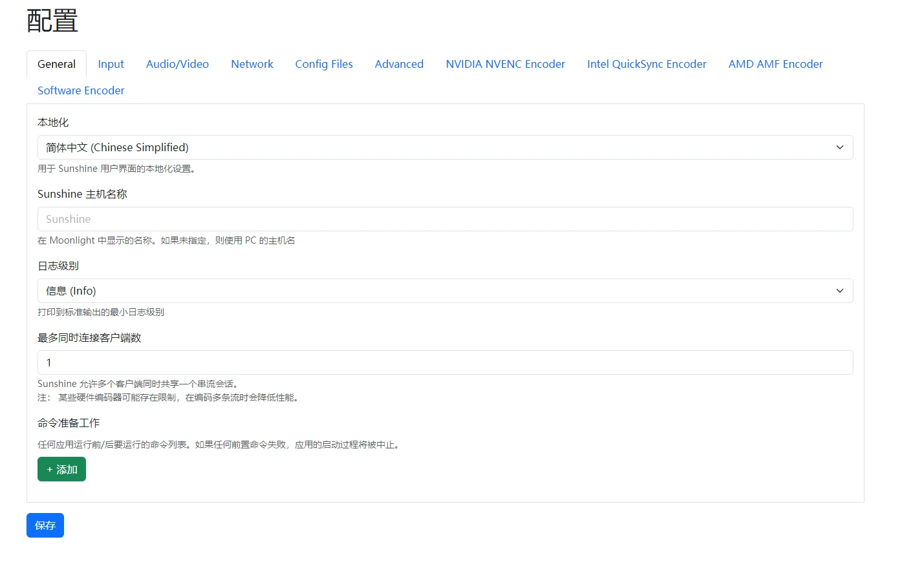Screen dimensions: 924x577
Task: Show Intel QuickSync Encoder settings
Action: click(647, 64)
